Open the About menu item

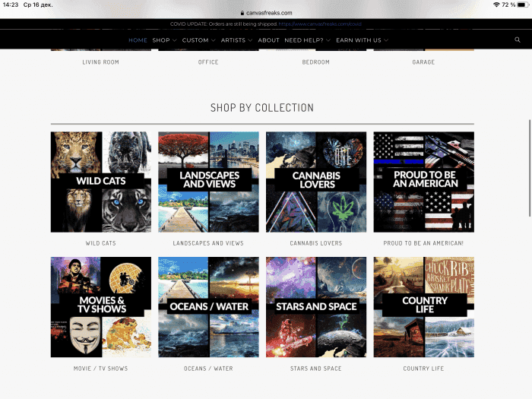point(268,40)
